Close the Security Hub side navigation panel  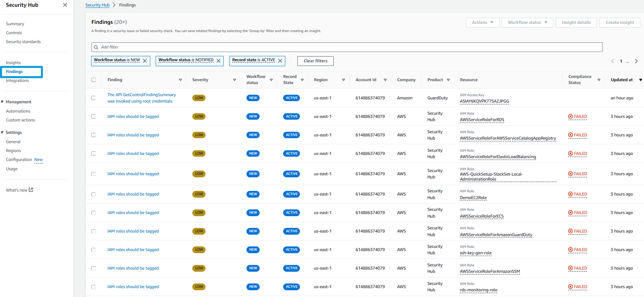pyautogui.click(x=65, y=5)
